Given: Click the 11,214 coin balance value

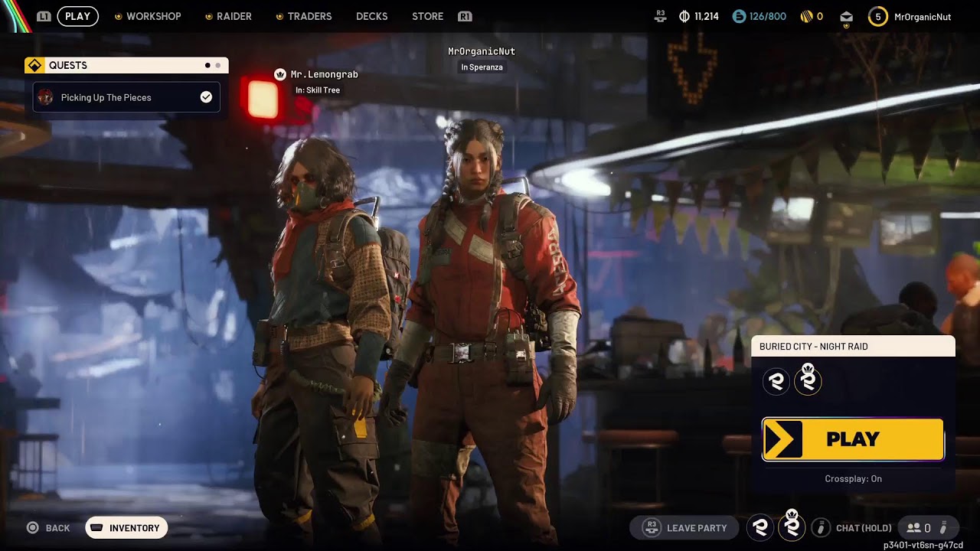Looking at the screenshot, I should pos(707,16).
